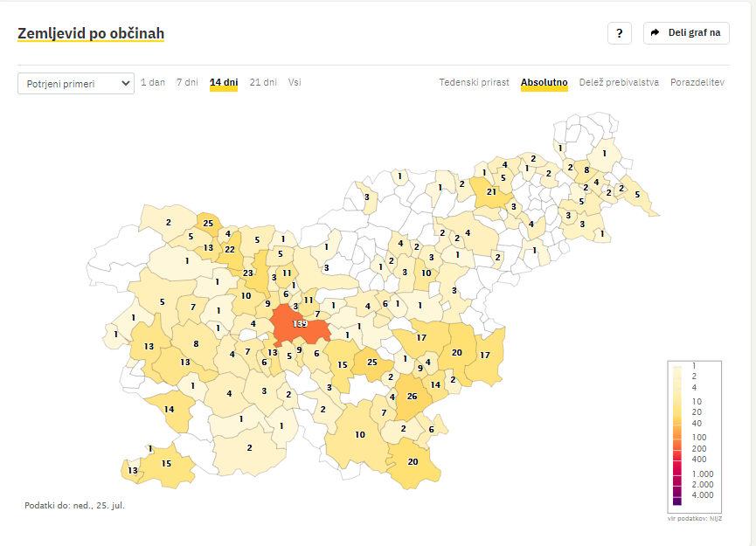The width and height of the screenshot is (756, 546).
Task: Switch to Porazdelitev view
Action: pyautogui.click(x=697, y=83)
